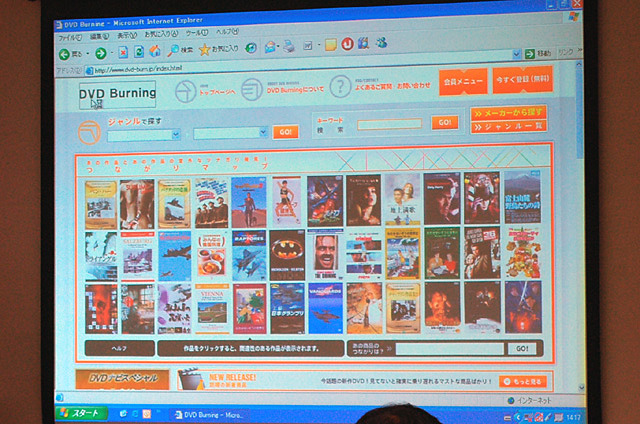Click the RAPTORES fighter jet DVD cover
The height and width of the screenshot is (424, 640).
pos(249,255)
